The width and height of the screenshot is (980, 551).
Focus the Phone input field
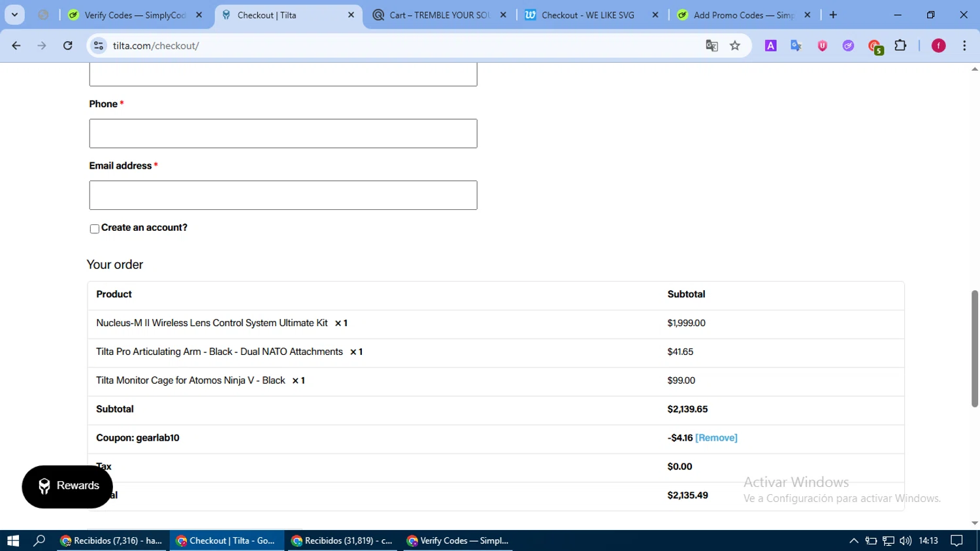[283, 133]
